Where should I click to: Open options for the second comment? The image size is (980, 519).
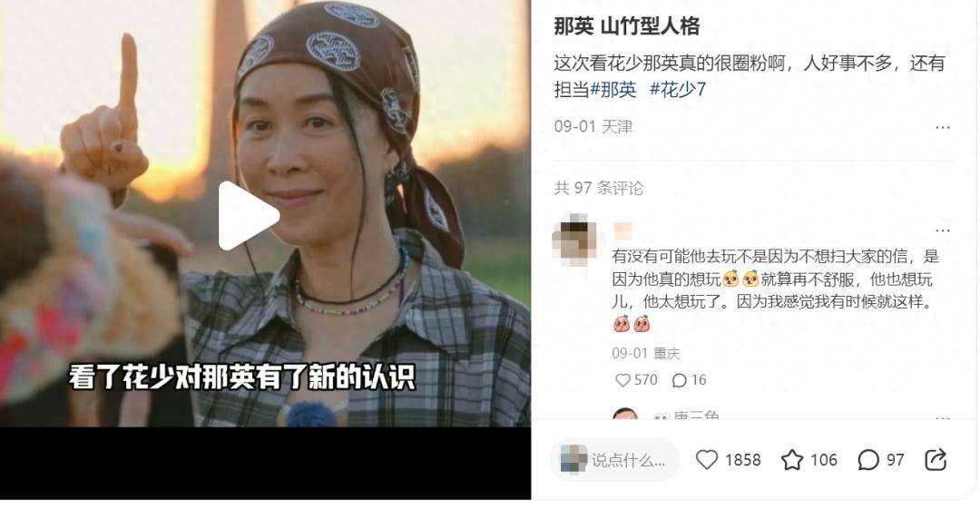pos(943,416)
